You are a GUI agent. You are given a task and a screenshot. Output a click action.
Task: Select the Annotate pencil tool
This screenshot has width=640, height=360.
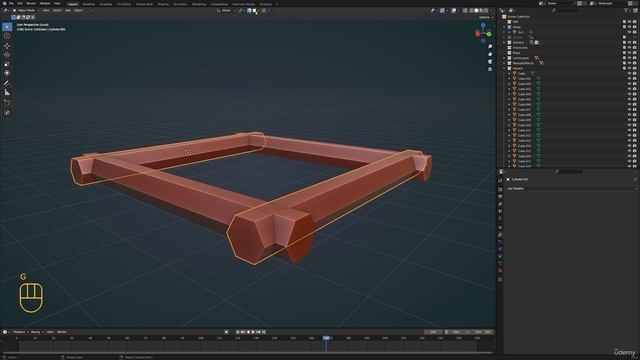[x=7, y=83]
